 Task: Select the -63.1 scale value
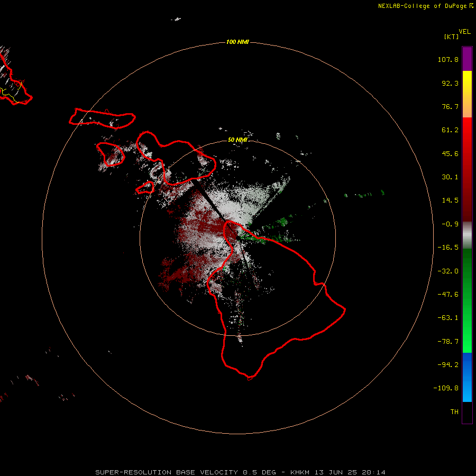coord(448,318)
